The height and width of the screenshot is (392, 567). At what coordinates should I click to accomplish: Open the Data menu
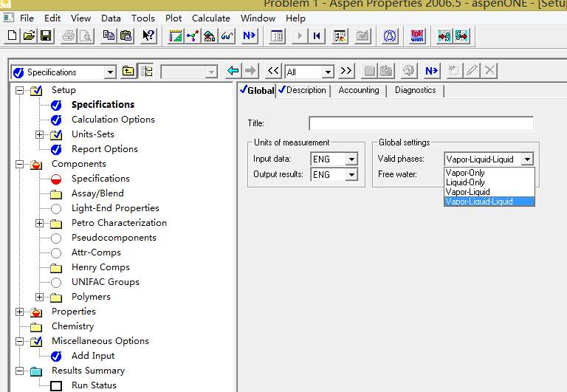pos(111,18)
